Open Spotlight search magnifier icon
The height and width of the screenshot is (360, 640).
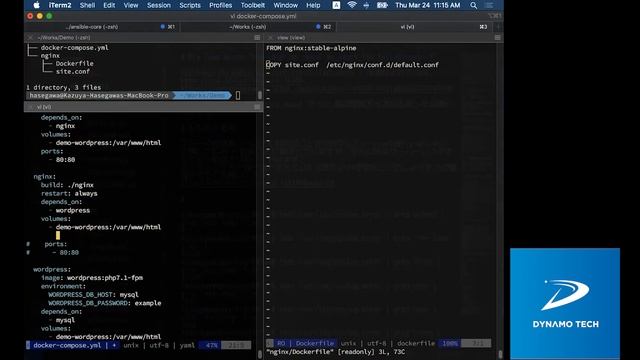[473, 5]
